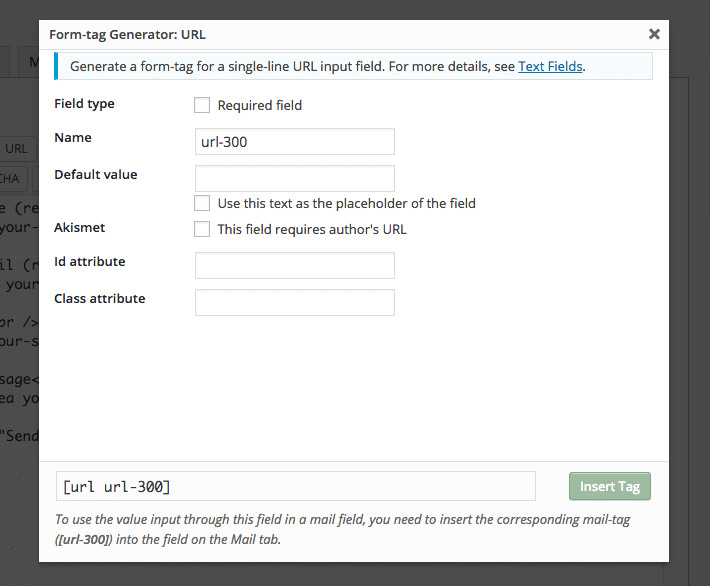Click the 'Class attribute' label

(x=100, y=298)
